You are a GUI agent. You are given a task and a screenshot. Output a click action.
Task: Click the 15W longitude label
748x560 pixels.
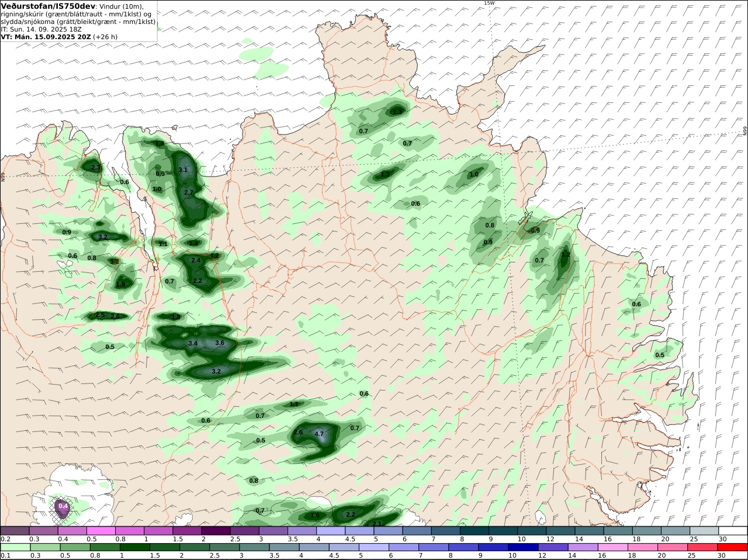pos(489,3)
